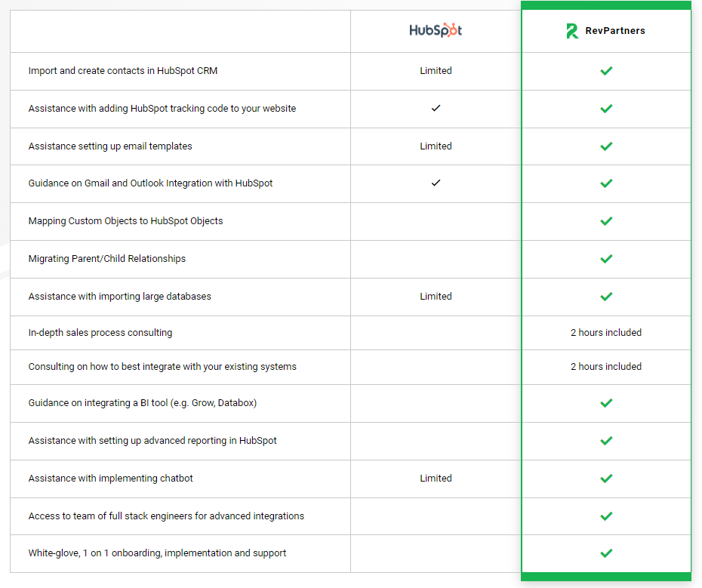
Task: Click 'Limited' in the chatbot row
Action: tap(436, 479)
